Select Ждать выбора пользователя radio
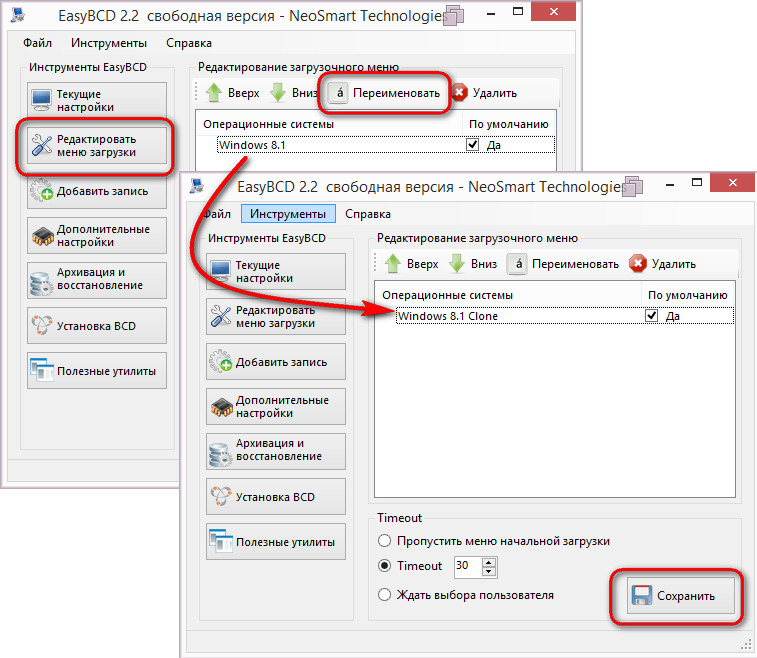757x658 pixels. pyautogui.click(x=384, y=594)
